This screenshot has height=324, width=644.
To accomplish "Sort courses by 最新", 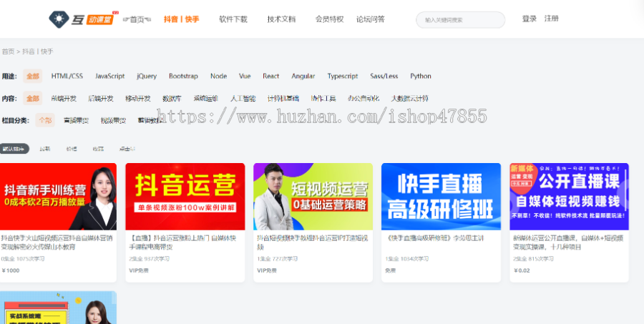I will click(45, 149).
